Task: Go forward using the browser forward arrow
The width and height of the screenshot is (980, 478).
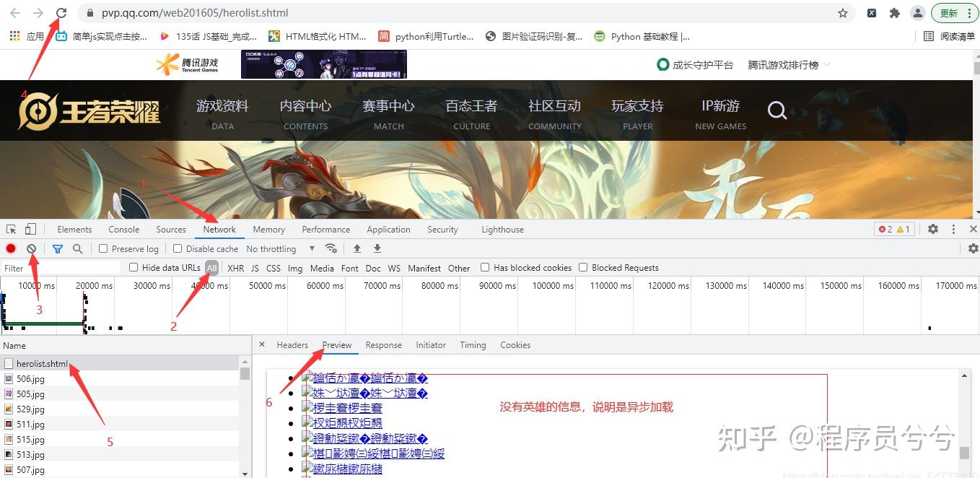Action: tap(38, 13)
